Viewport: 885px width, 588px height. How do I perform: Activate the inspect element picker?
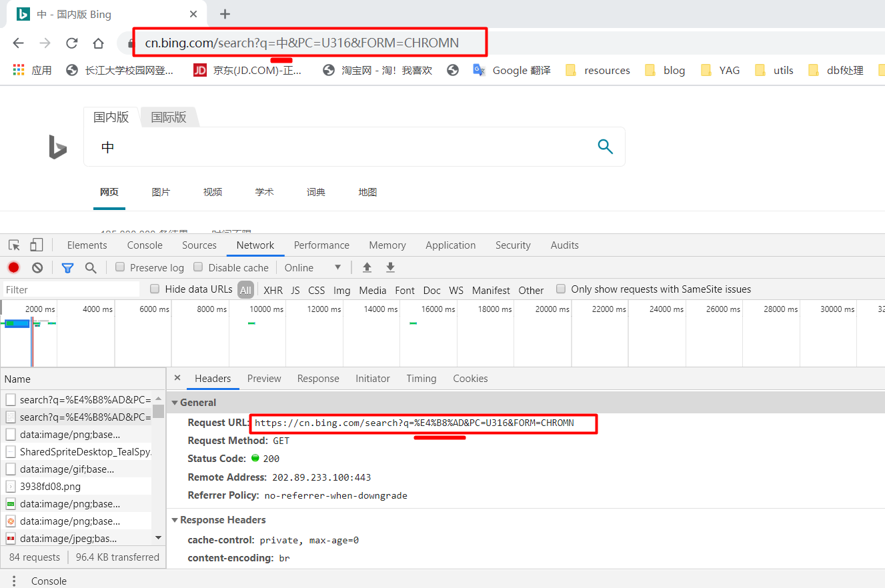pyautogui.click(x=15, y=245)
